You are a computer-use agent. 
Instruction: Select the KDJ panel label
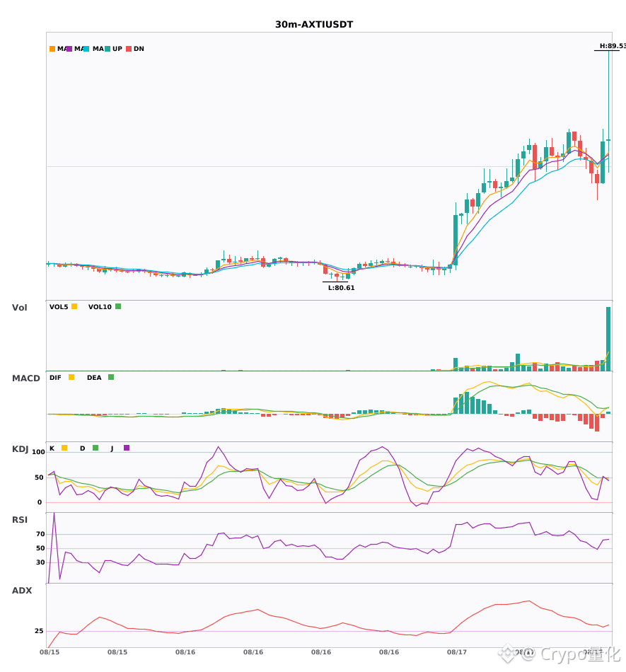pyautogui.click(x=20, y=449)
